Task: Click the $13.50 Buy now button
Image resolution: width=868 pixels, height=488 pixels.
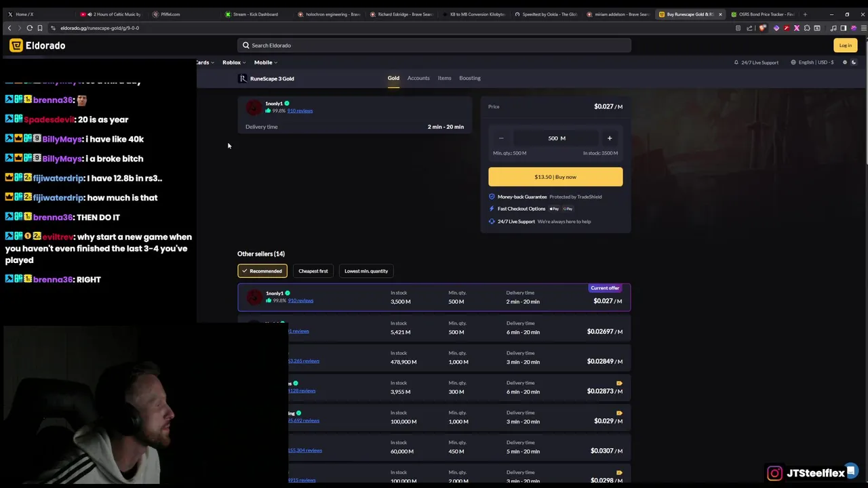Action: click(x=555, y=177)
